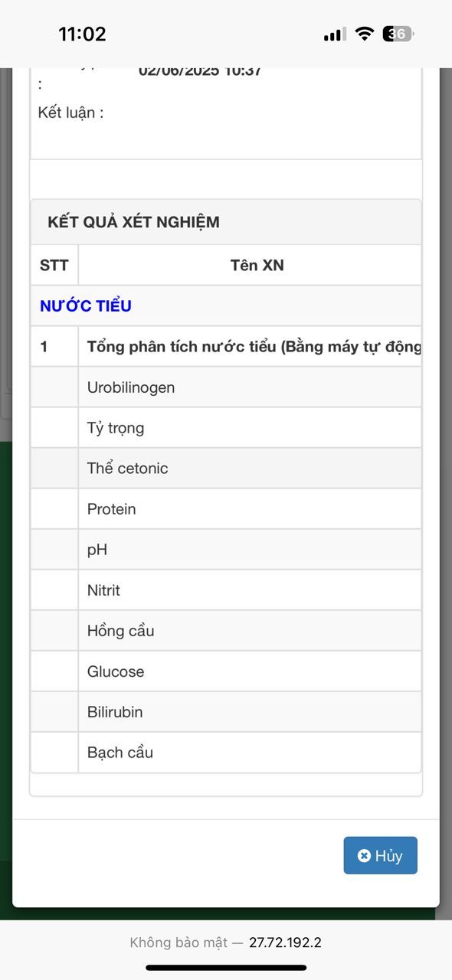This screenshot has width=452, height=980.
Task: Tap the battery indicator in status bar
Action: click(399, 34)
